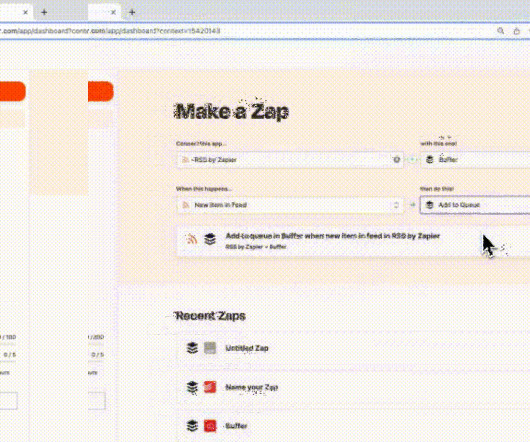Click the arrow icon left of Add to Queue
Screen dimensions: 530x442
[412, 205]
